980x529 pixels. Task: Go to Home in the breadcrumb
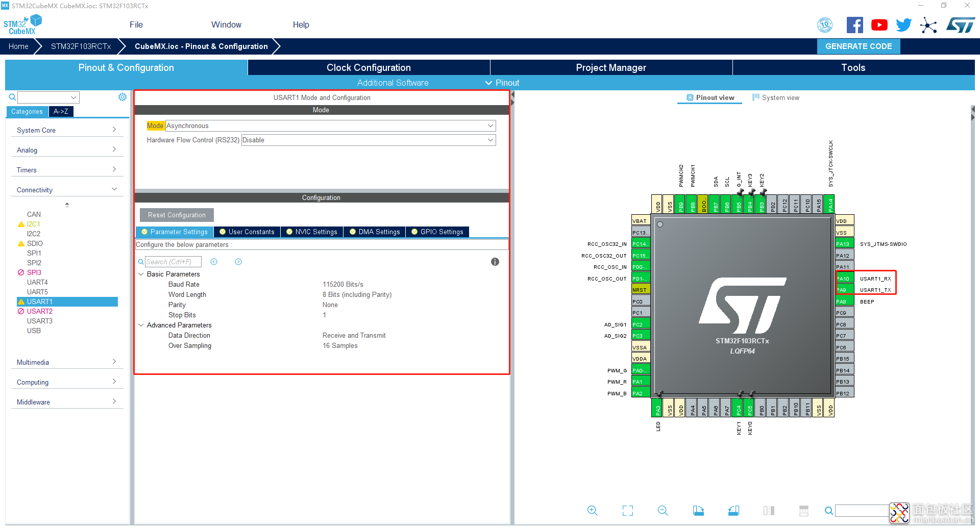(18, 46)
